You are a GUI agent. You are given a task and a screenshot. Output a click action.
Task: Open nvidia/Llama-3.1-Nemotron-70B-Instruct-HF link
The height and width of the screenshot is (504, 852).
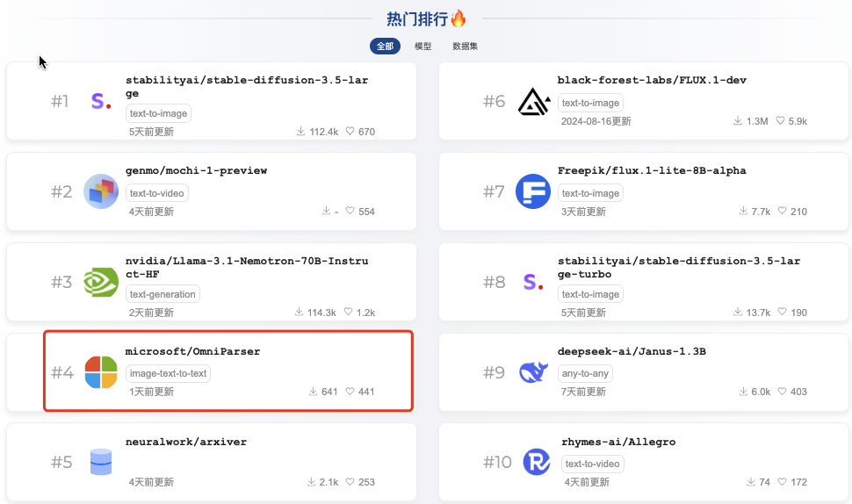coord(247,268)
